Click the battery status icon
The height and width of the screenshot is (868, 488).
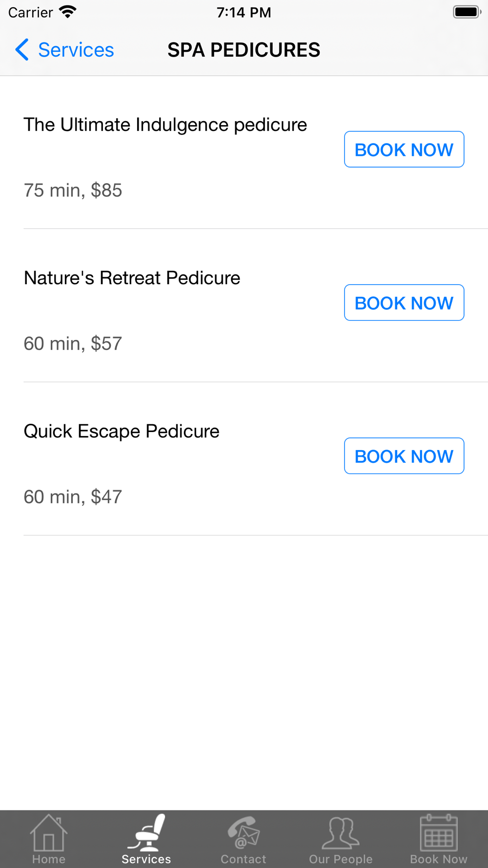[x=467, y=12]
